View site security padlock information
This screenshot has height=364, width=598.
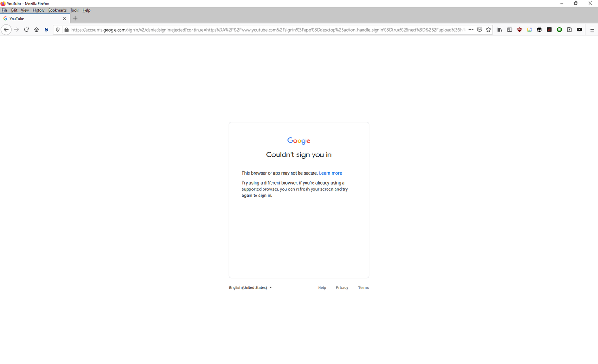(x=67, y=29)
